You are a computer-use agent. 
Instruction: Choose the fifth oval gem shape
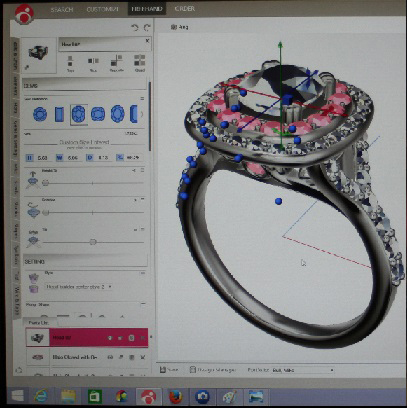click(x=117, y=114)
